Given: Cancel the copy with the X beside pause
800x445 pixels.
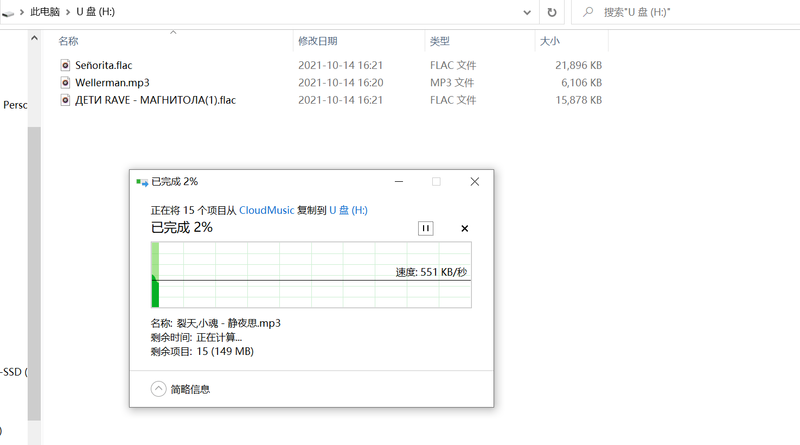Looking at the screenshot, I should point(464,228).
